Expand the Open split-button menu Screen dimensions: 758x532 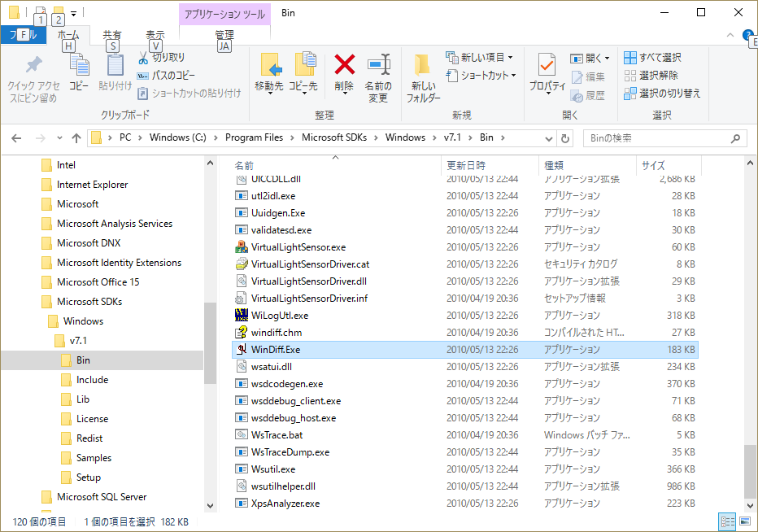coord(606,57)
